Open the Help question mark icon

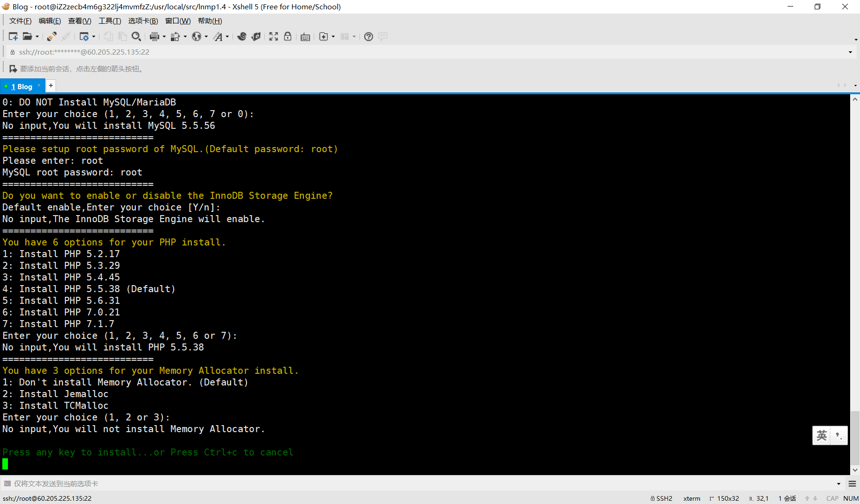(368, 36)
